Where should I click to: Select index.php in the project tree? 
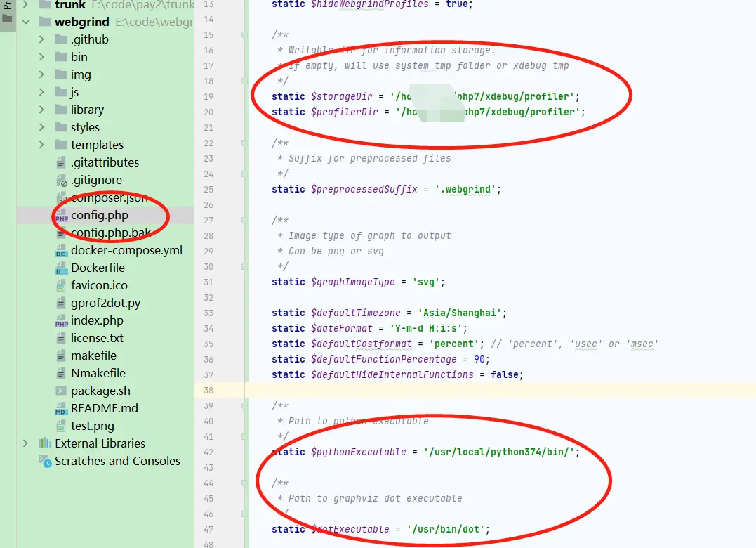(x=97, y=321)
